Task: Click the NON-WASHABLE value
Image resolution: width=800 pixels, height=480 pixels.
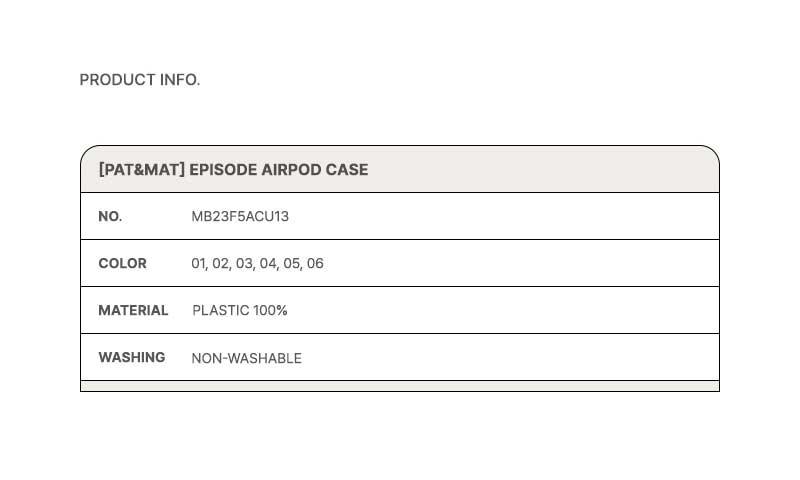Action: (x=246, y=358)
